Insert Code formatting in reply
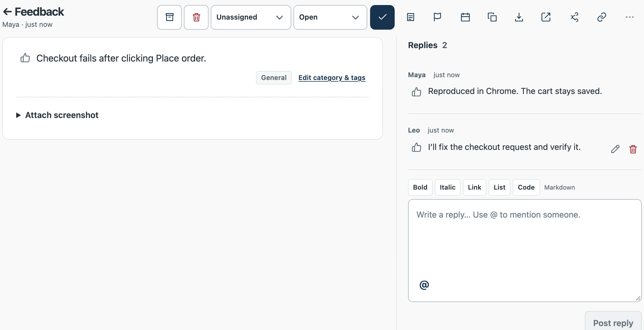 pyautogui.click(x=526, y=187)
